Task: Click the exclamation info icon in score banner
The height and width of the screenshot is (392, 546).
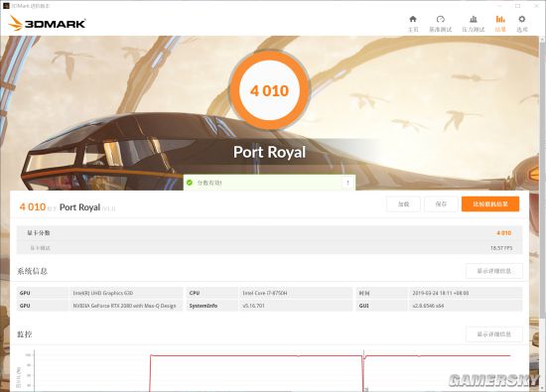Action: (x=347, y=183)
